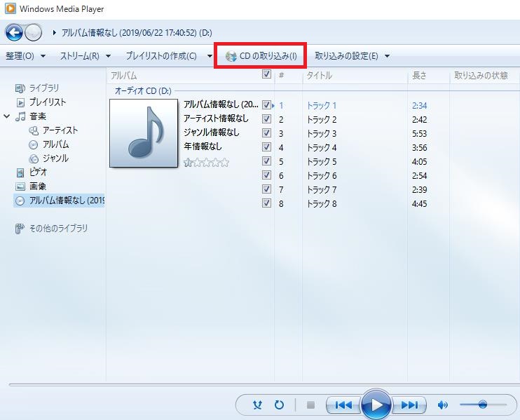Uncheck the トラック 8 checkbox

pyautogui.click(x=266, y=203)
